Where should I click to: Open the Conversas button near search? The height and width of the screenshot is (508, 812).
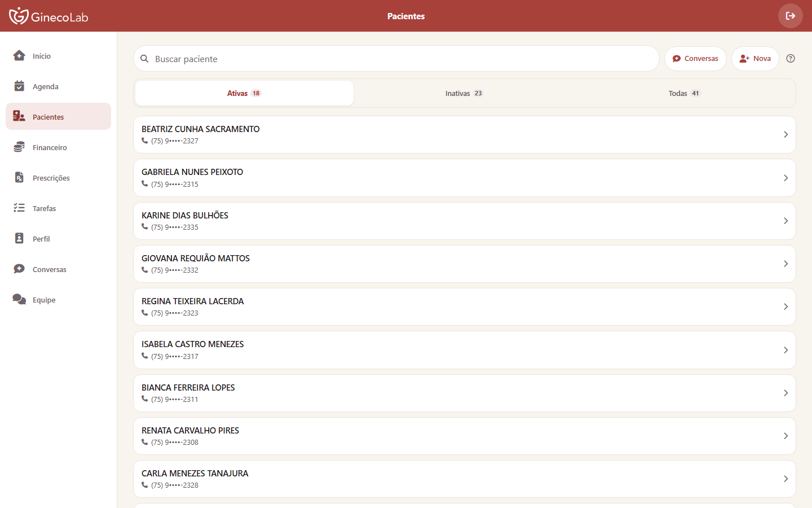(x=695, y=58)
